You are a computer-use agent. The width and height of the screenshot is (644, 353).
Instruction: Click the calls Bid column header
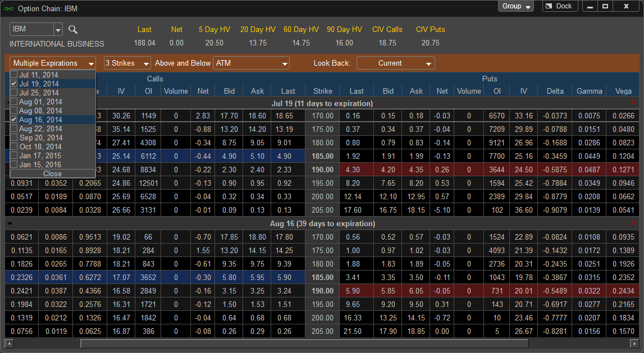pyautogui.click(x=229, y=91)
